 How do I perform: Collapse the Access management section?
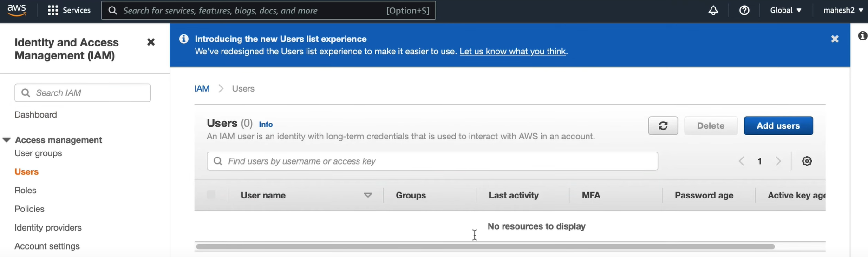coord(7,140)
